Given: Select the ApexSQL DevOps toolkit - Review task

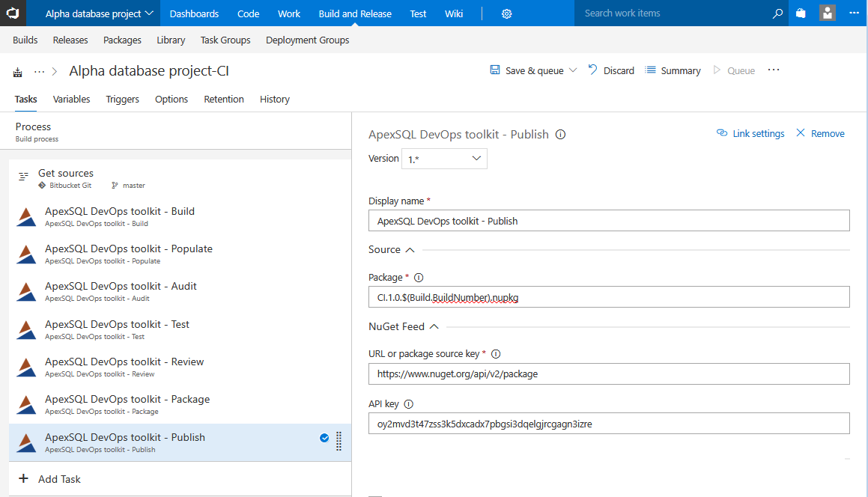Looking at the screenshot, I should tap(180, 367).
